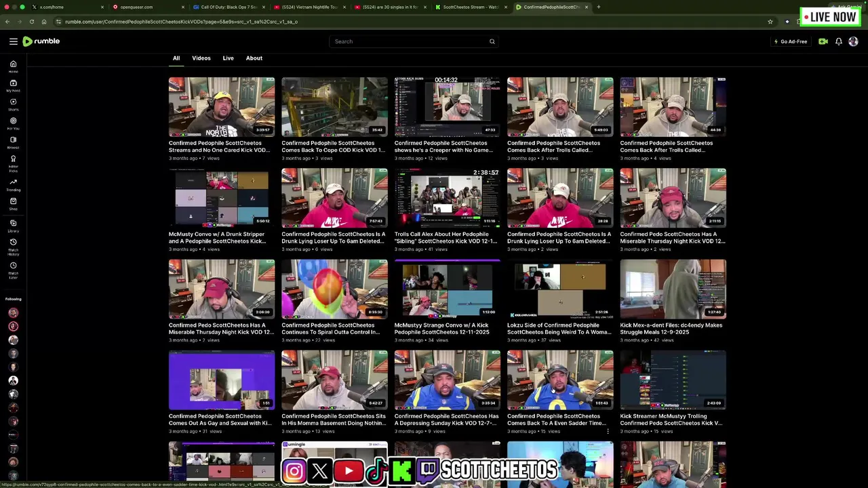Click 'Has A Miserable Thursday Night' title in second row
This screenshot has height=488, width=868.
click(x=673, y=237)
